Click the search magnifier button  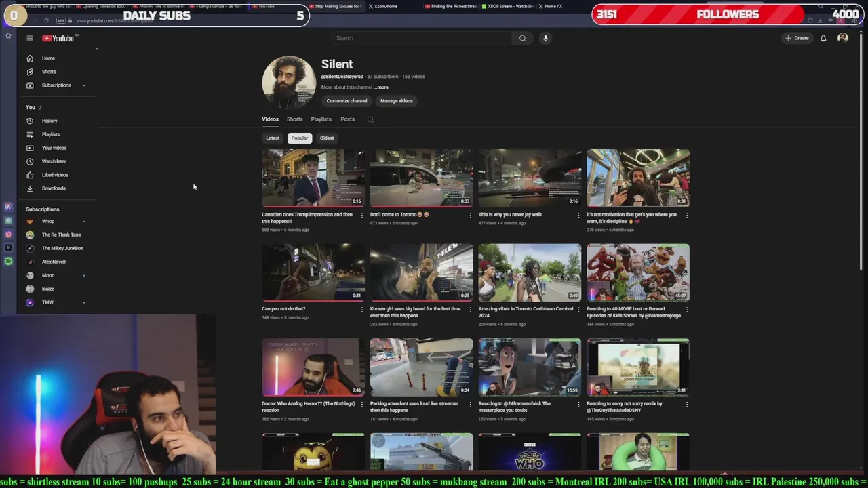pyautogui.click(x=522, y=38)
